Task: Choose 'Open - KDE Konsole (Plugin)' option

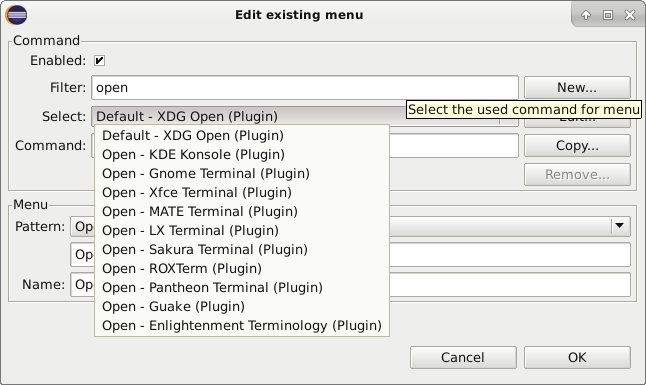Action: pyautogui.click(x=242, y=155)
